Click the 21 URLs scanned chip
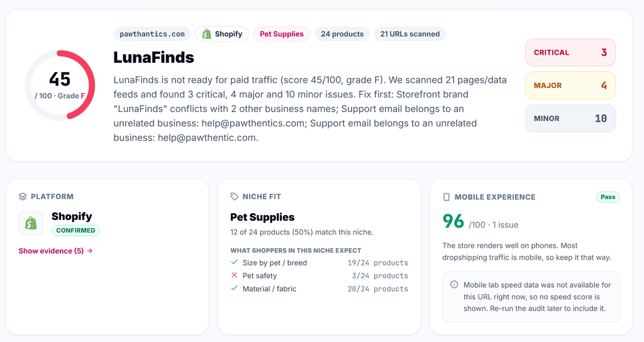The height and width of the screenshot is (342, 644). point(410,34)
